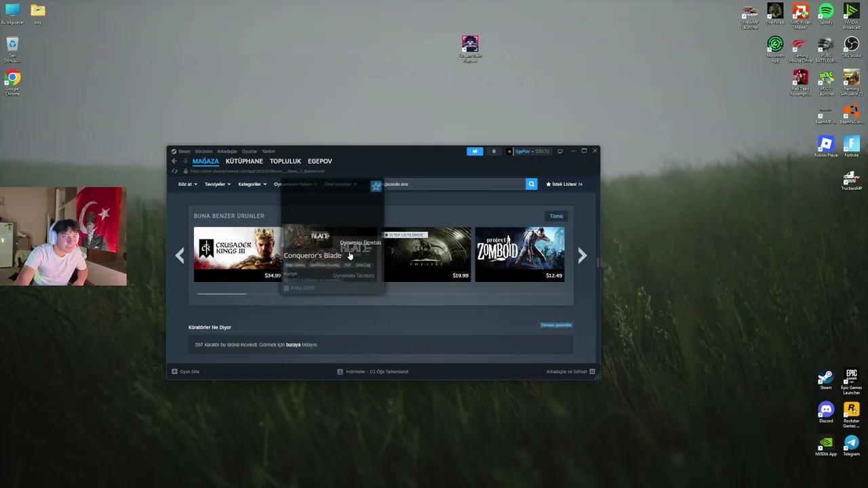This screenshot has height=488, width=868.
Task: Launch OBS Studio from the desktop
Action: click(851, 47)
